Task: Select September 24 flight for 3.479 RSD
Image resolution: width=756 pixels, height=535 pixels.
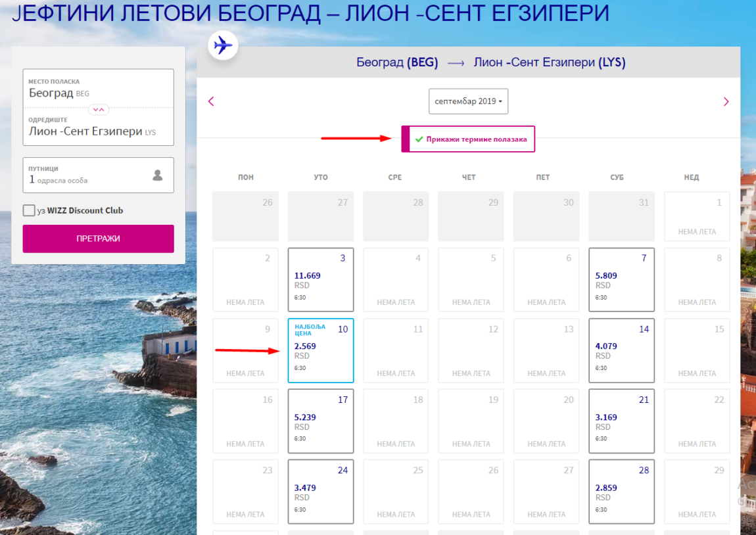Action: 321,492
